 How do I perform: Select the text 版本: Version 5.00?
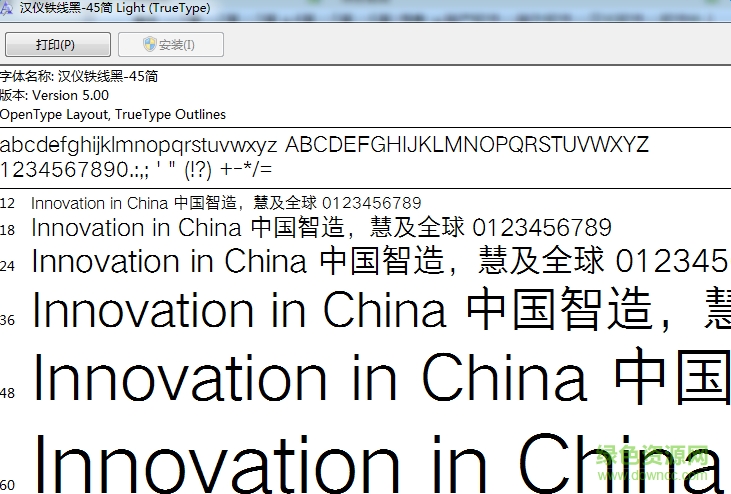(54, 95)
